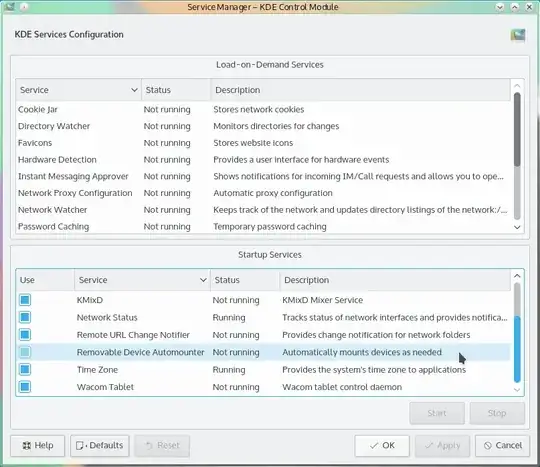540x467 pixels.
Task: Click scroll-up arrow of startup services list
Action: [x=517, y=276]
